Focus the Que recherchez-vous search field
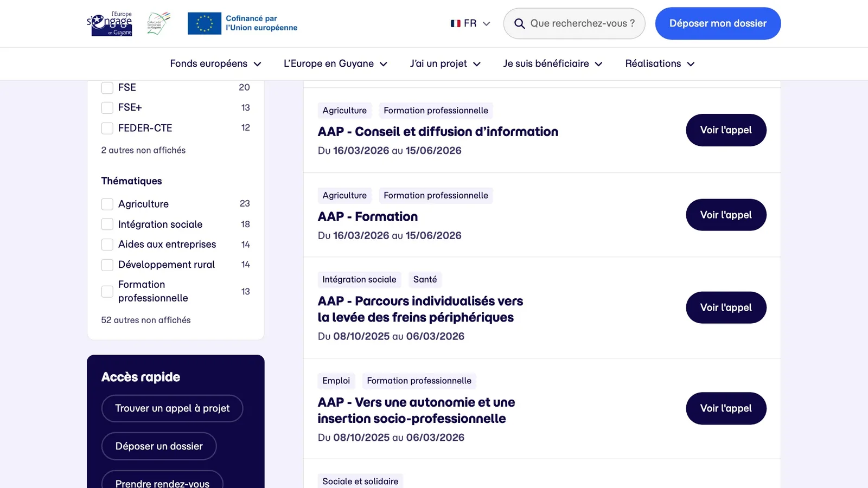The width and height of the screenshot is (868, 488). click(x=575, y=23)
